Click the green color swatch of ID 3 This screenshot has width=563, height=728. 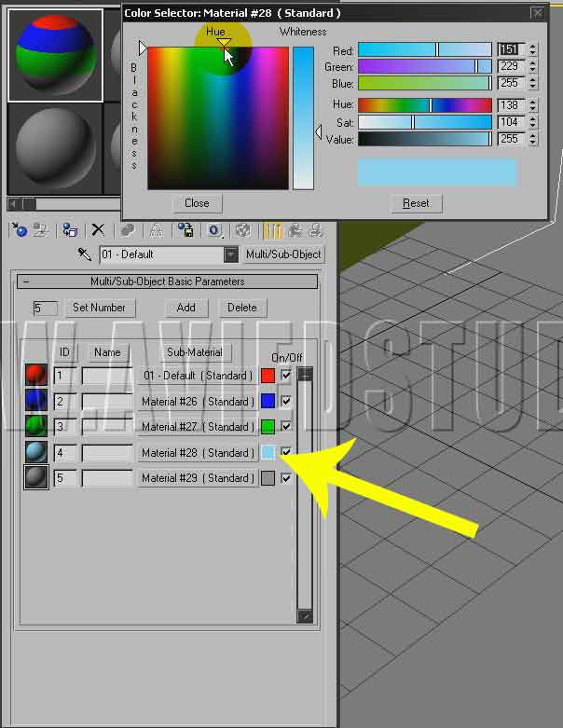(268, 427)
